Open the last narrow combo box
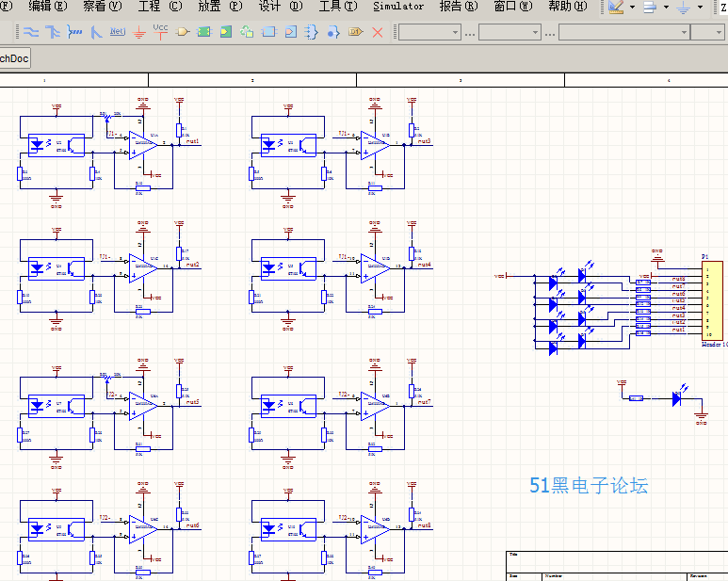This screenshot has height=581, width=728. pos(707,32)
